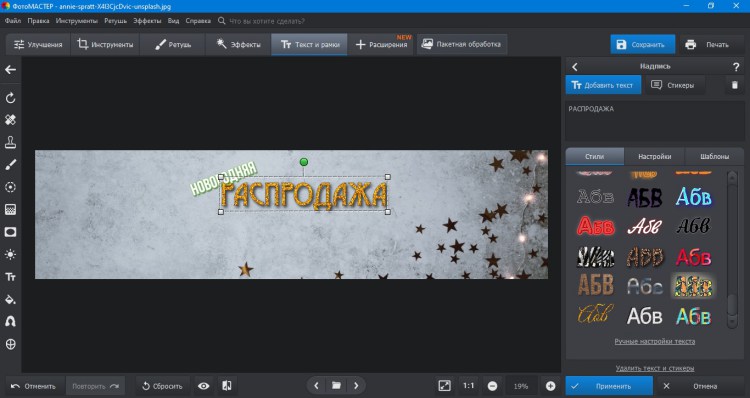Click the Отмена button
The height and width of the screenshot is (398, 750).
700,386
